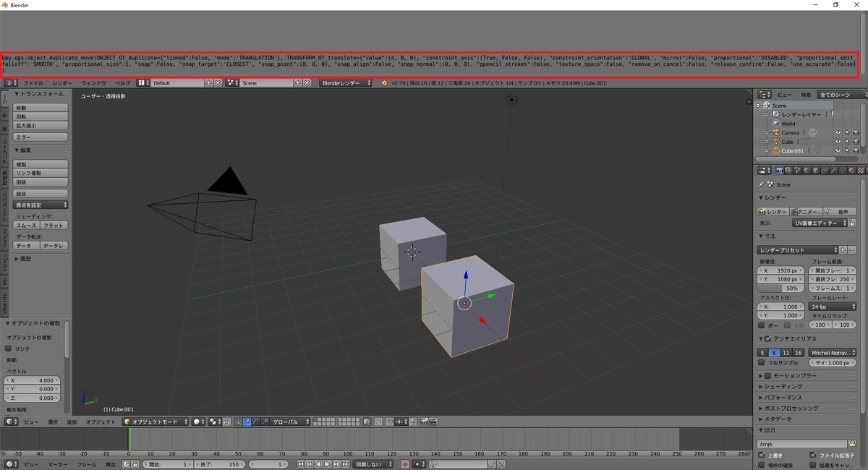The height and width of the screenshot is (470, 868).
Task: Toggle the snap magnet icon in 3D header
Action: pyautogui.click(x=388, y=422)
